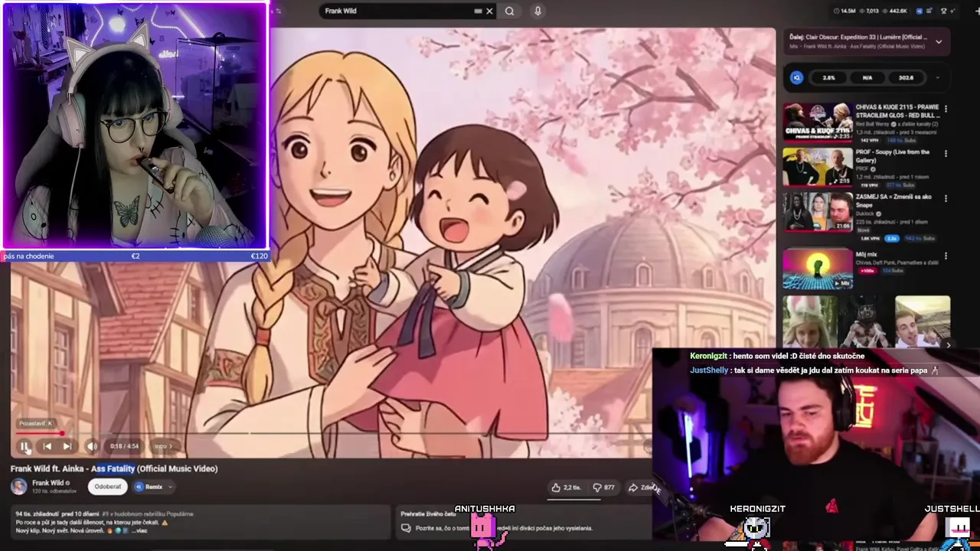
Task: Click the N/A stats pill
Action: point(867,77)
